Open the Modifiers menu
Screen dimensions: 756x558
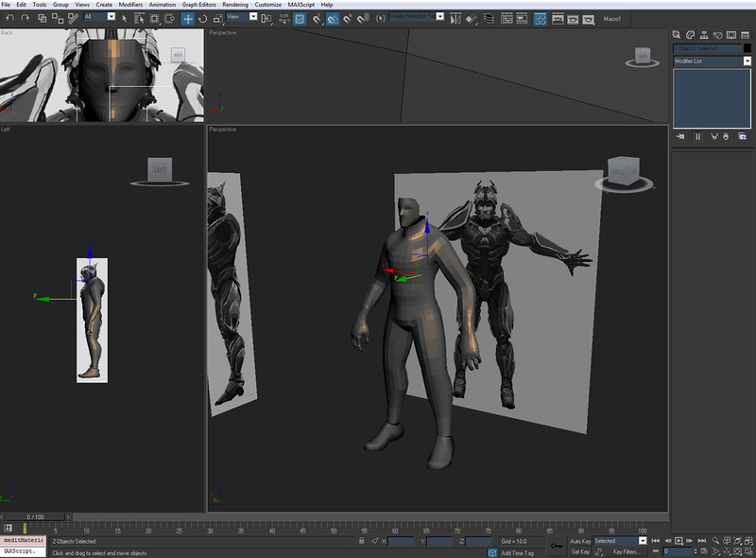[130, 5]
